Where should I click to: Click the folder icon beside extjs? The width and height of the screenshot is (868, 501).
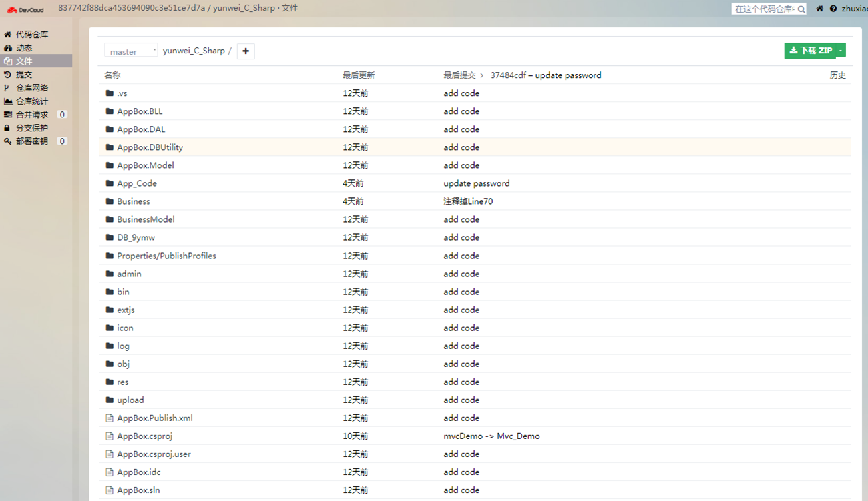(110, 310)
